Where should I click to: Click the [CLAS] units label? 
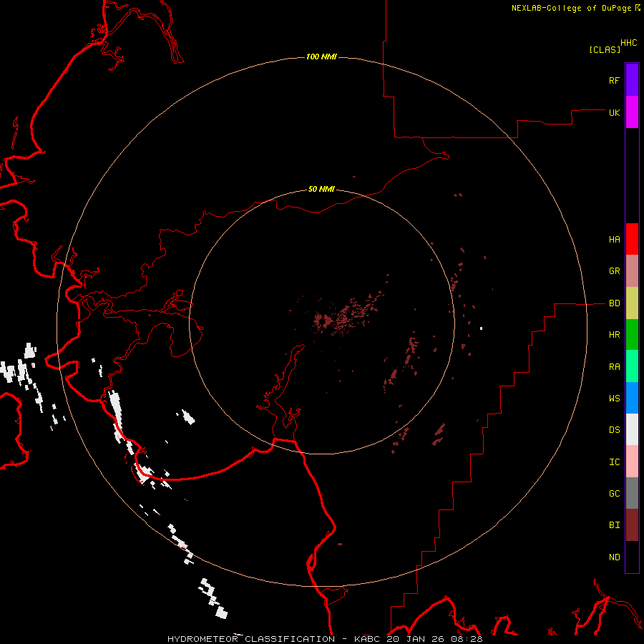click(x=605, y=49)
